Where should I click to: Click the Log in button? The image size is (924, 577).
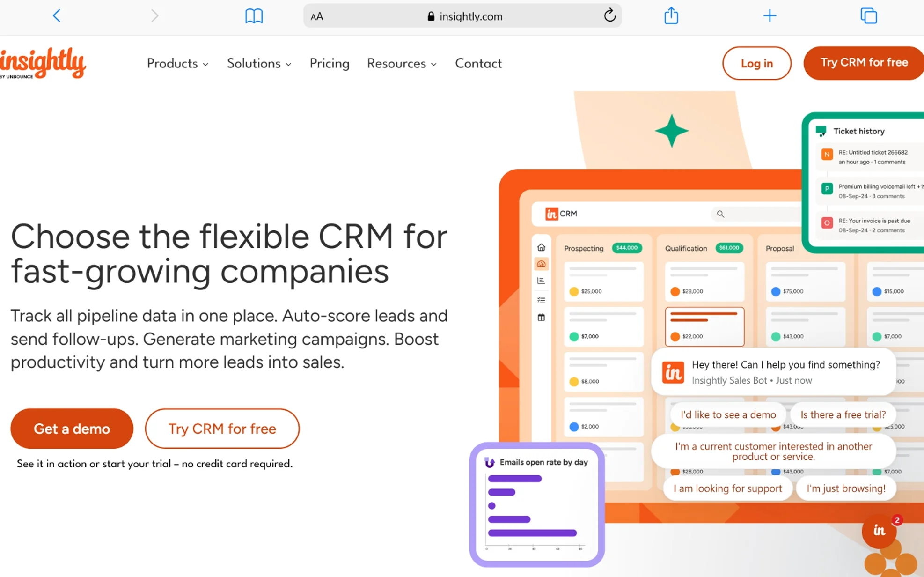756,63
